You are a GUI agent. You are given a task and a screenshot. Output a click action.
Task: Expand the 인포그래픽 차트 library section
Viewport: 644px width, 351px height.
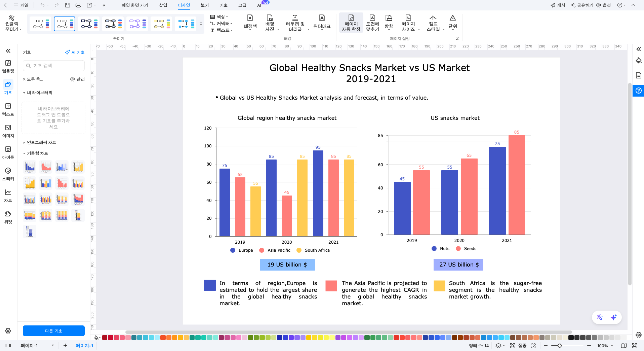(x=41, y=142)
